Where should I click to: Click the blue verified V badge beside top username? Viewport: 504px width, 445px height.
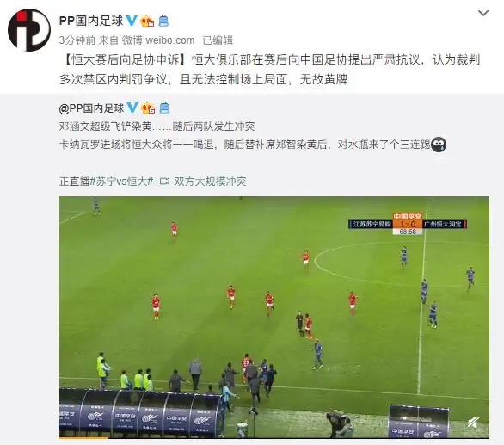(132, 21)
